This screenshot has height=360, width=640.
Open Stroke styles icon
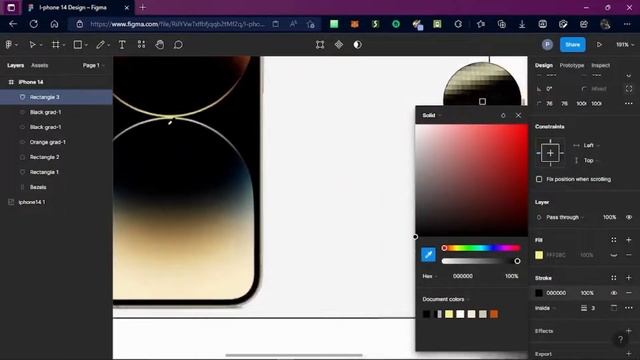click(613, 278)
